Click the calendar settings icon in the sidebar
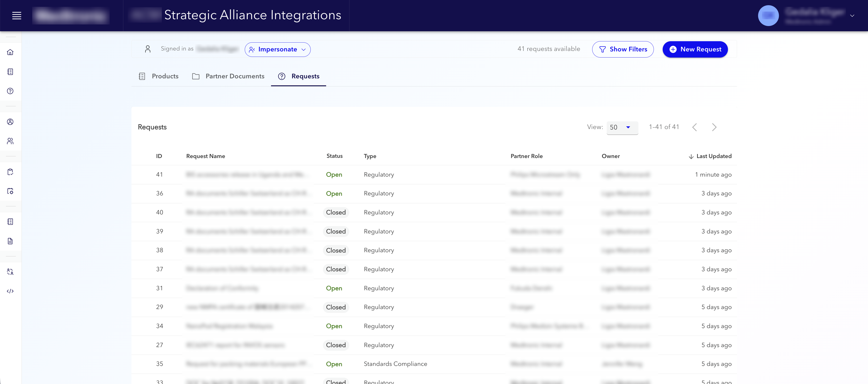This screenshot has width=868, height=384. pyautogui.click(x=10, y=191)
